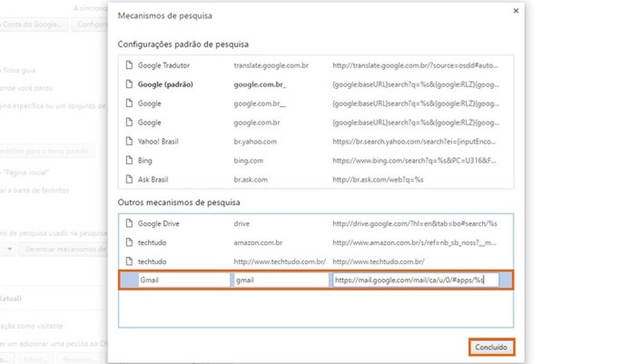The image size is (631, 364).
Task: Focus the gmail keyword input field
Action: pyautogui.click(x=282, y=280)
